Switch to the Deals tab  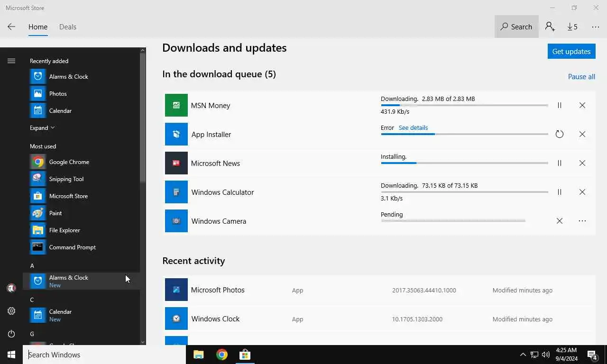click(x=68, y=27)
